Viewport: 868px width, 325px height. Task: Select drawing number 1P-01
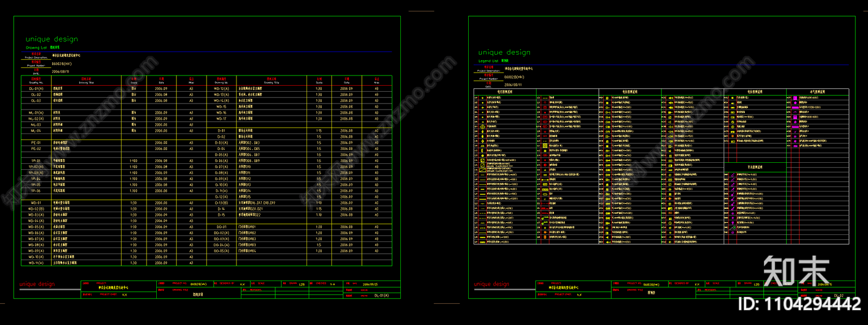tap(35, 161)
